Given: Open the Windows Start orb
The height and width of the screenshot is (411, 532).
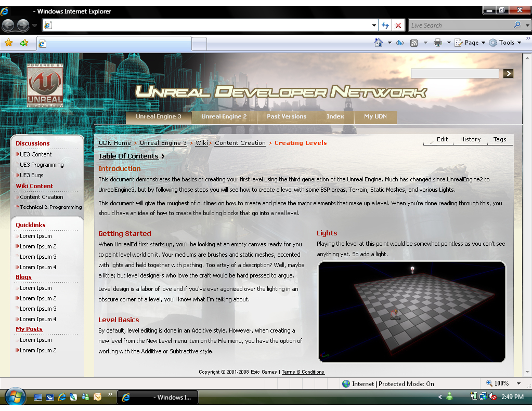Looking at the screenshot, I should (15, 396).
